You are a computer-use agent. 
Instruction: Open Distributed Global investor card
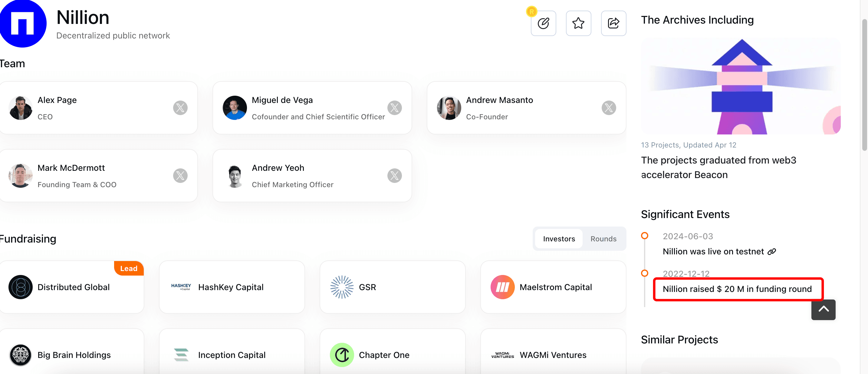[72, 287]
